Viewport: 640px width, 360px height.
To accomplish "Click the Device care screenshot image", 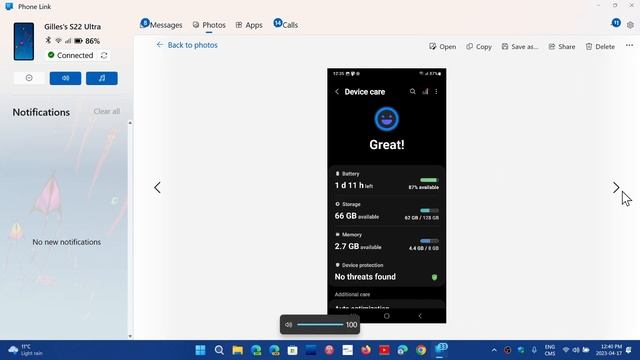I will coord(387,196).
